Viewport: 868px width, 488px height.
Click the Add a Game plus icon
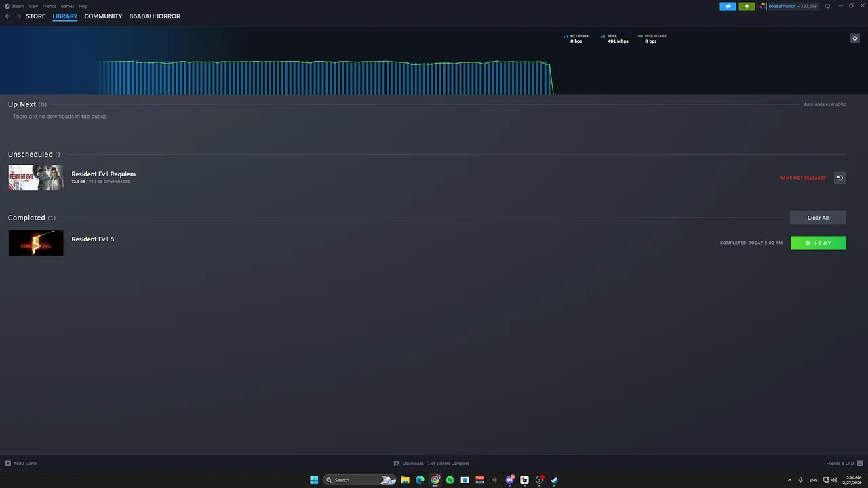8,464
